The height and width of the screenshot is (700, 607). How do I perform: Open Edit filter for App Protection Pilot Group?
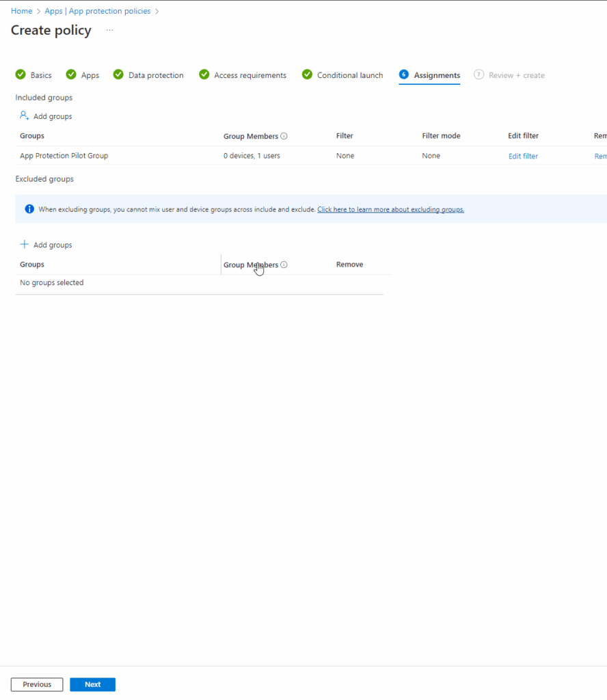(523, 156)
